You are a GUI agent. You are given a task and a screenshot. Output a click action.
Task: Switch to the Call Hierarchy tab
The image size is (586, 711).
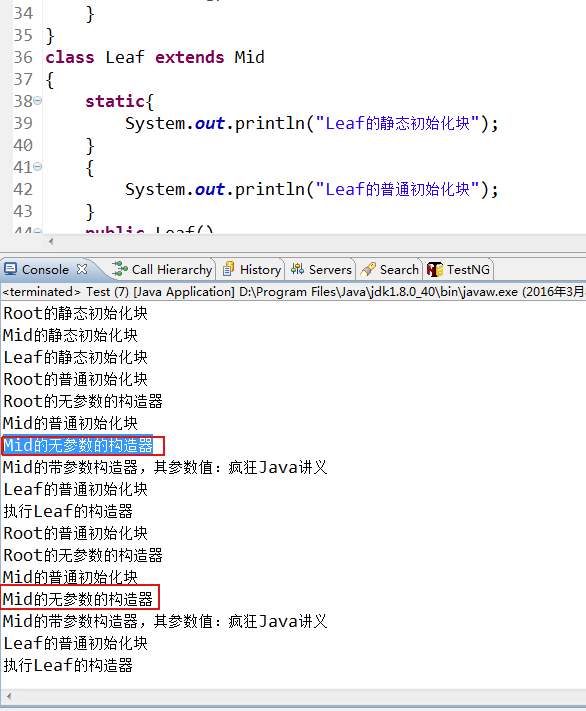click(162, 269)
